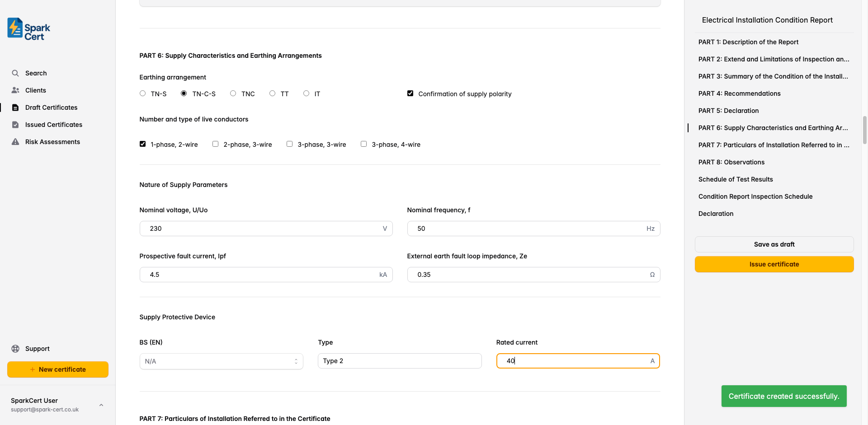868x425 pixels.
Task: Open the BS (EN) dropdown
Action: [221, 361]
